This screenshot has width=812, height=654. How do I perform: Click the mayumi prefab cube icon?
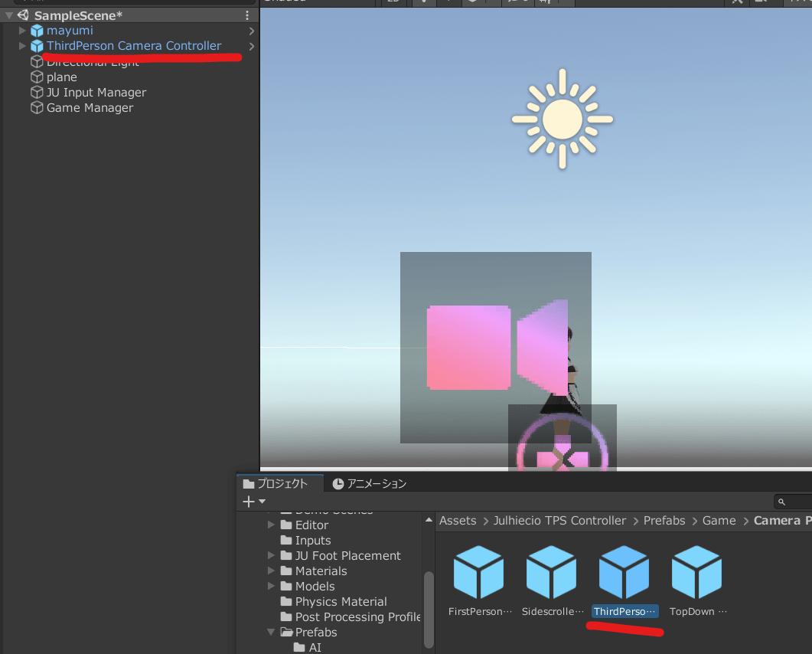pyautogui.click(x=37, y=31)
